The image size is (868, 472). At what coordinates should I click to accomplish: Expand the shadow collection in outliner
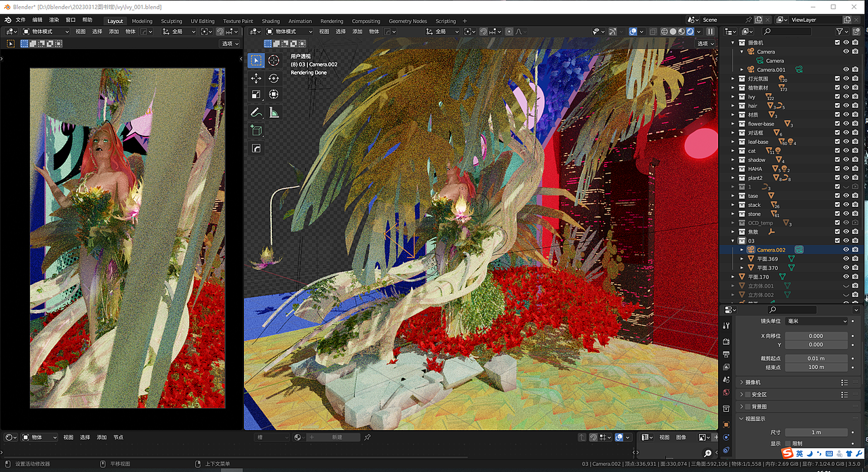pyautogui.click(x=733, y=159)
